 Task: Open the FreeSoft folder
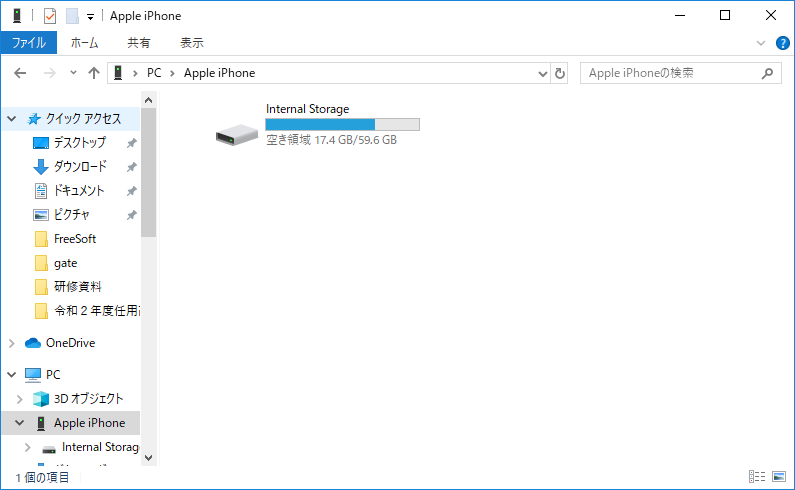(75, 239)
